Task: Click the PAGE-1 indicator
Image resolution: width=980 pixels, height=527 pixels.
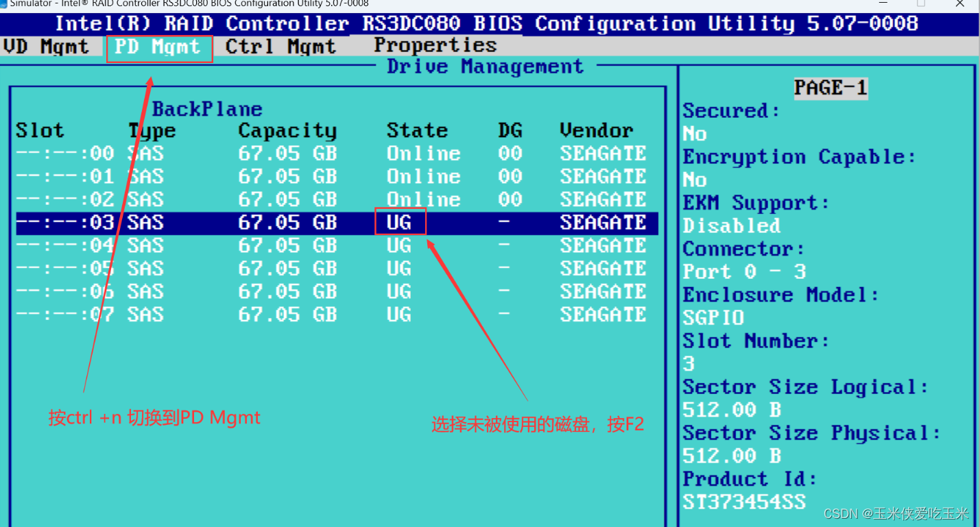Action: click(830, 88)
